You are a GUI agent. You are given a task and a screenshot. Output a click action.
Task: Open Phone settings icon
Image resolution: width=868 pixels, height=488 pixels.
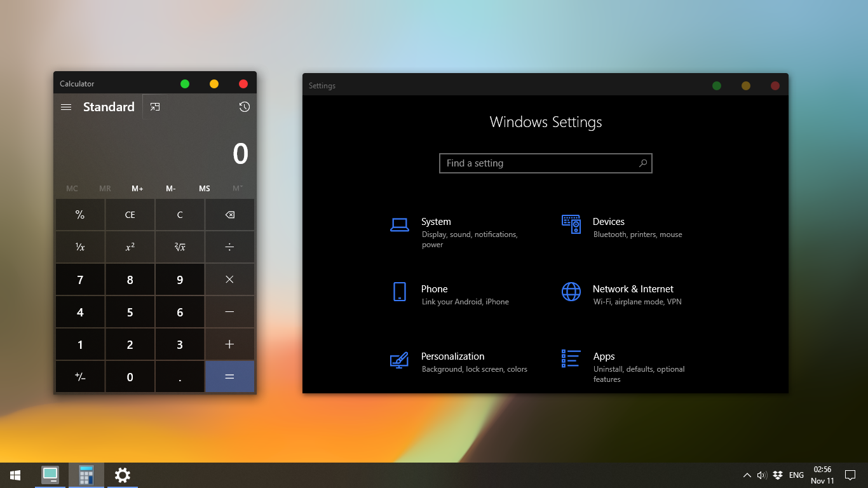(x=400, y=292)
